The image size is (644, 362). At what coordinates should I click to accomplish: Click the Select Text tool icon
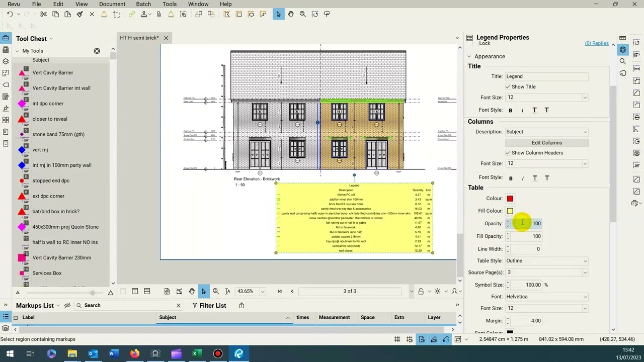click(x=228, y=291)
